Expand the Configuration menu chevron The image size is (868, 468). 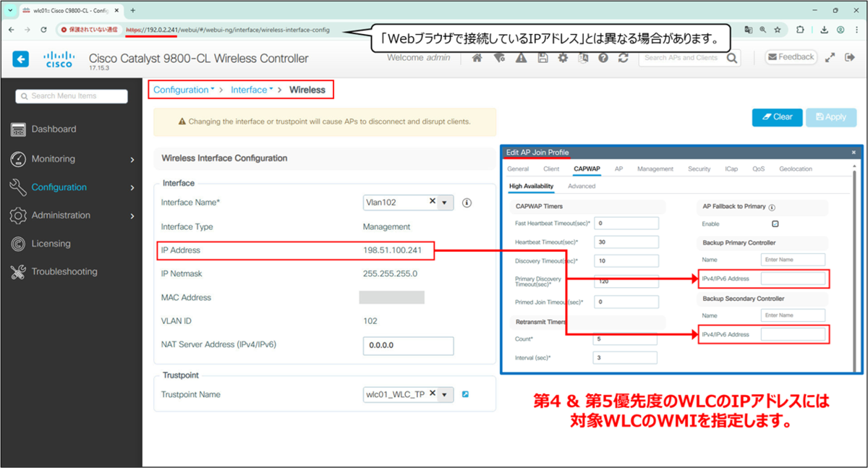[x=132, y=187]
